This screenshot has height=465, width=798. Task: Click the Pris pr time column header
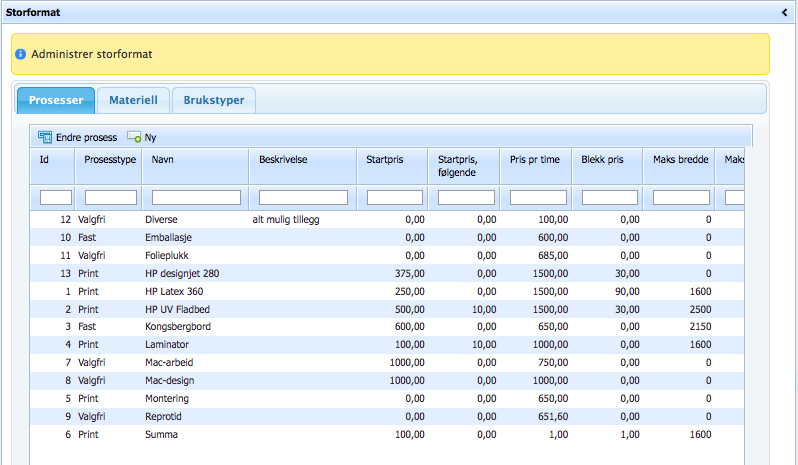[x=535, y=159]
